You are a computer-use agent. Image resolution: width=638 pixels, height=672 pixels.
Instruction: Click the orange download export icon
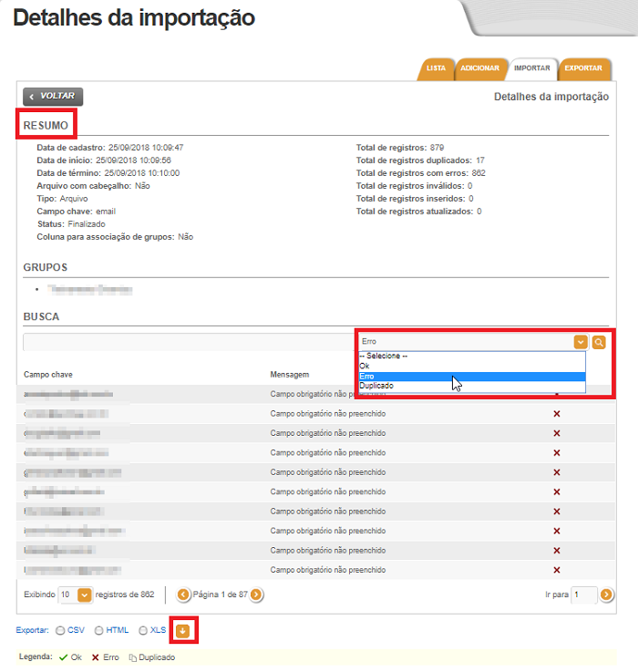[183, 630]
